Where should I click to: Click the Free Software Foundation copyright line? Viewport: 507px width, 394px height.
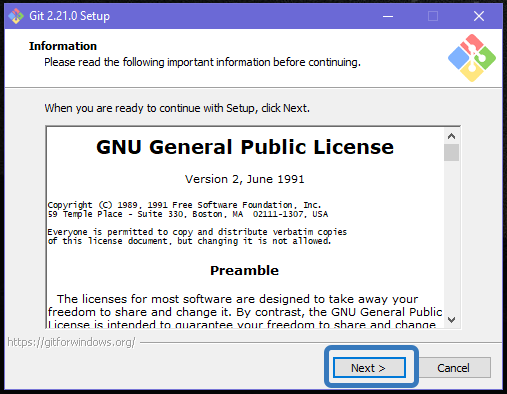184,205
